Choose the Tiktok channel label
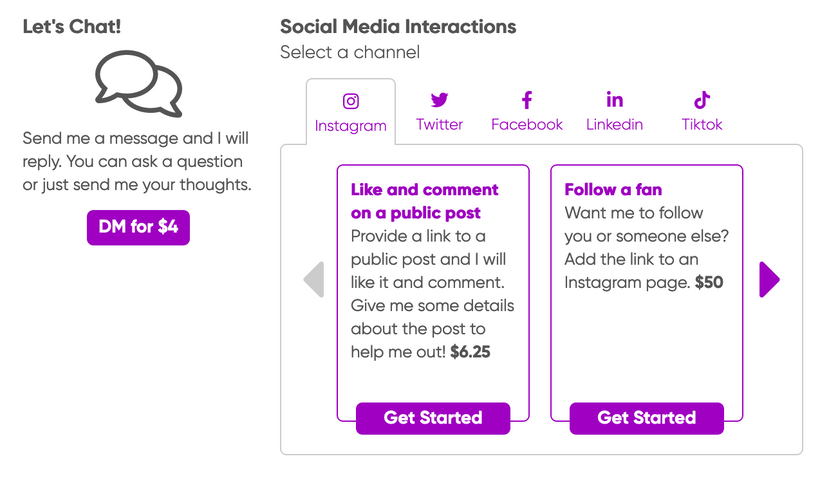The width and height of the screenshot is (820, 478). [x=702, y=125]
